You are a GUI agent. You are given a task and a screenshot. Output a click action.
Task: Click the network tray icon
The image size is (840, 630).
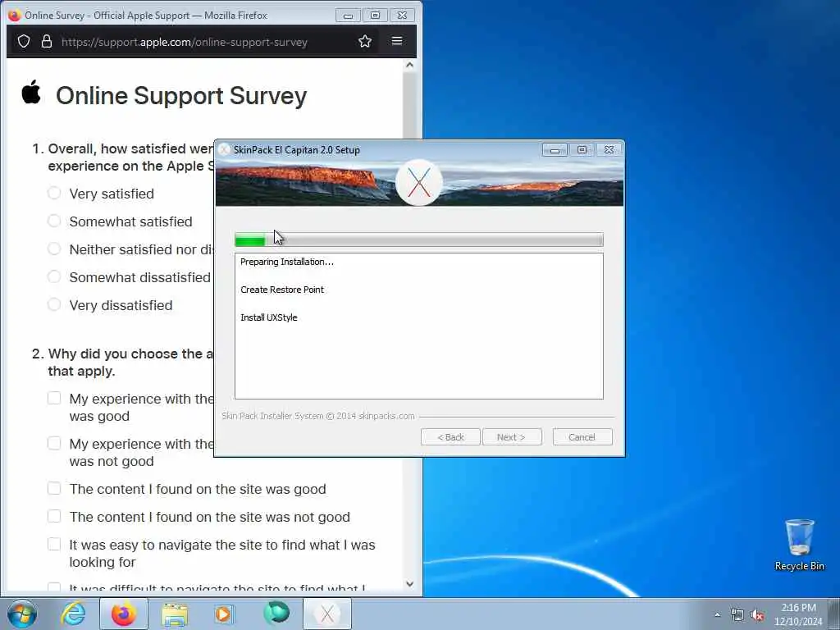[x=737, y=615]
